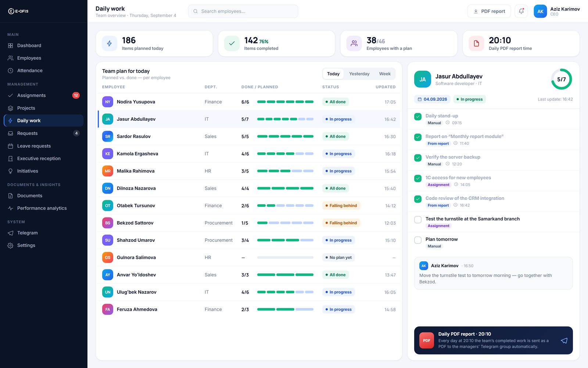This screenshot has width=588, height=368.
Task: Open Assignments in the sidebar
Action: tap(43, 95)
